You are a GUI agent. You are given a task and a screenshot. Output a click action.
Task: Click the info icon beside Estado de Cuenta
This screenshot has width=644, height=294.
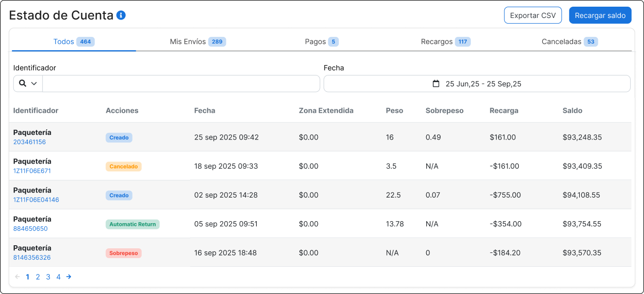(x=121, y=15)
